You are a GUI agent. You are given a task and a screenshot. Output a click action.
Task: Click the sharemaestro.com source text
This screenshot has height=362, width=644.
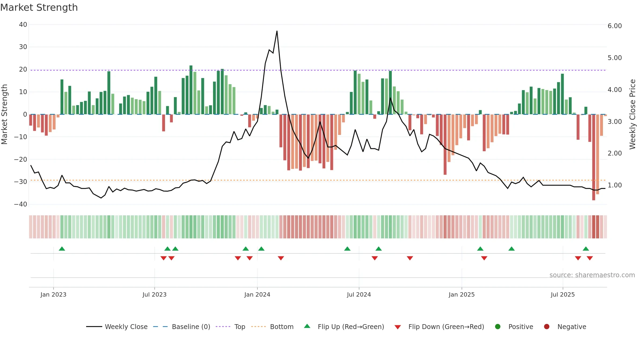coord(592,275)
